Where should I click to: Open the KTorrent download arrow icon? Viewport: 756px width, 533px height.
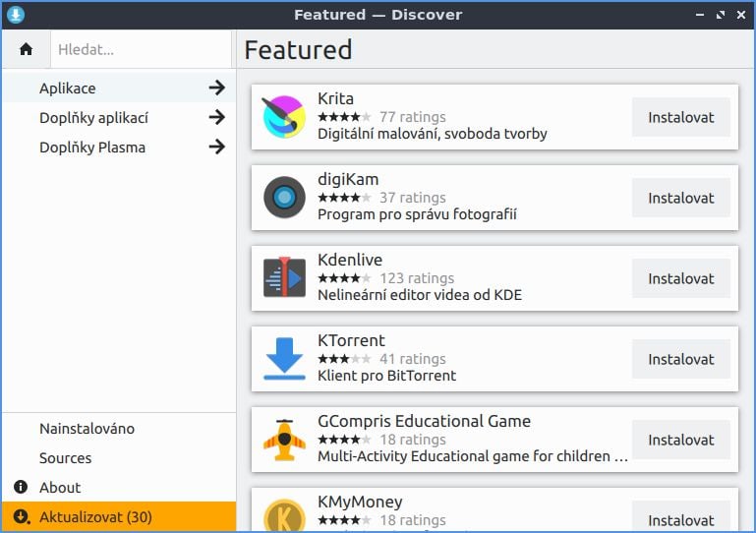pos(284,358)
